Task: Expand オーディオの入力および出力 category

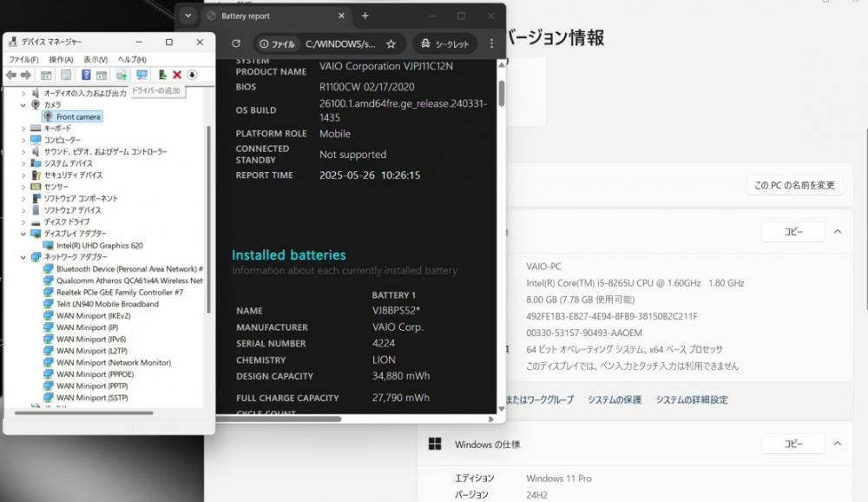Action: (x=23, y=93)
